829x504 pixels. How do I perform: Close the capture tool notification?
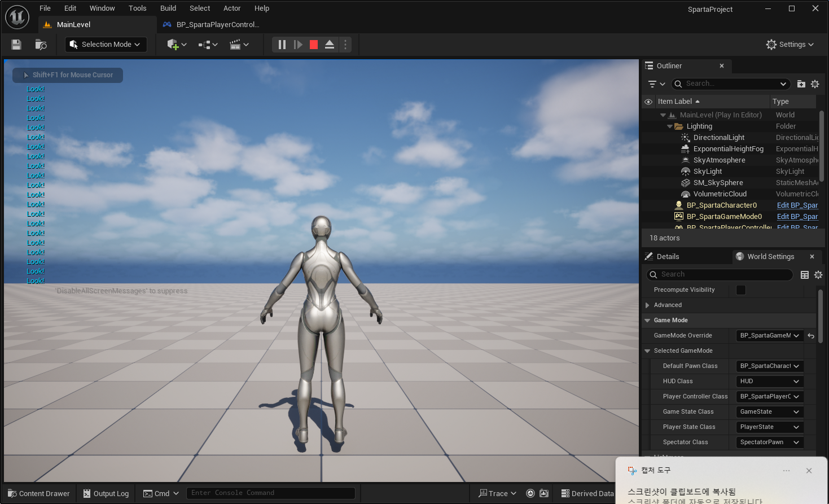coord(809,471)
